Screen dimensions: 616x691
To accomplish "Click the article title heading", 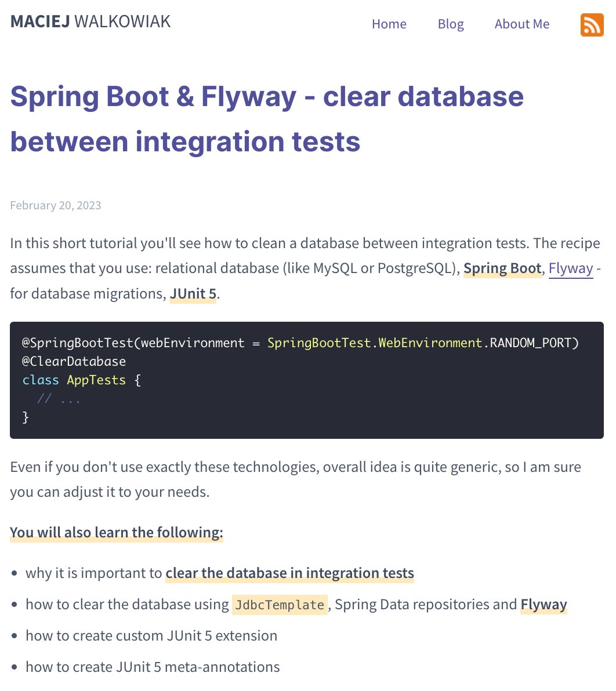I will [267, 119].
